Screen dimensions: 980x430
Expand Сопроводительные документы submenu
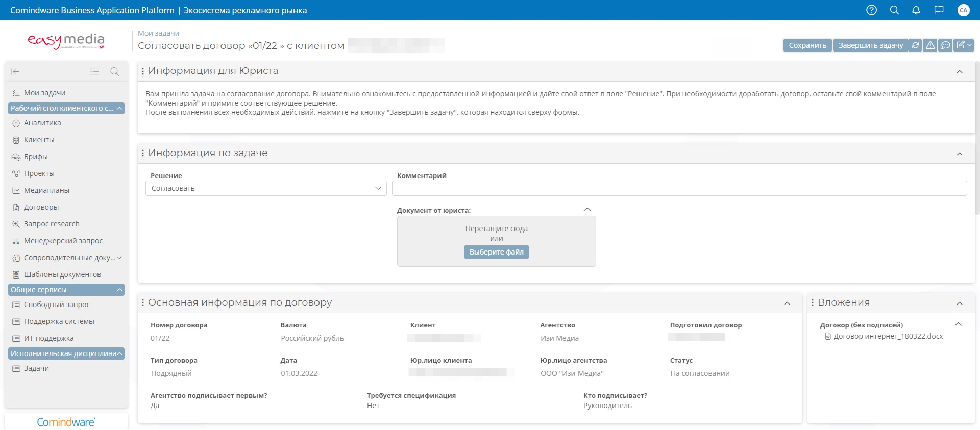coord(119,258)
